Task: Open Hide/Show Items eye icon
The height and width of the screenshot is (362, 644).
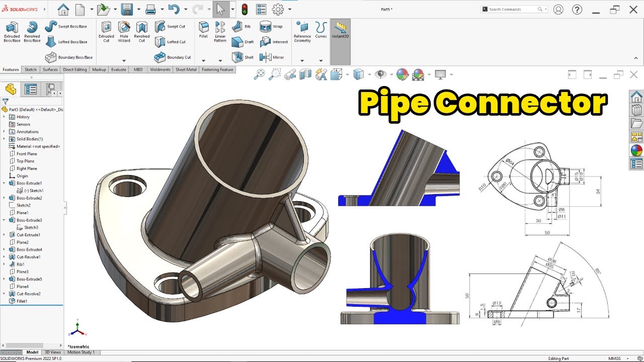Action: click(x=380, y=75)
